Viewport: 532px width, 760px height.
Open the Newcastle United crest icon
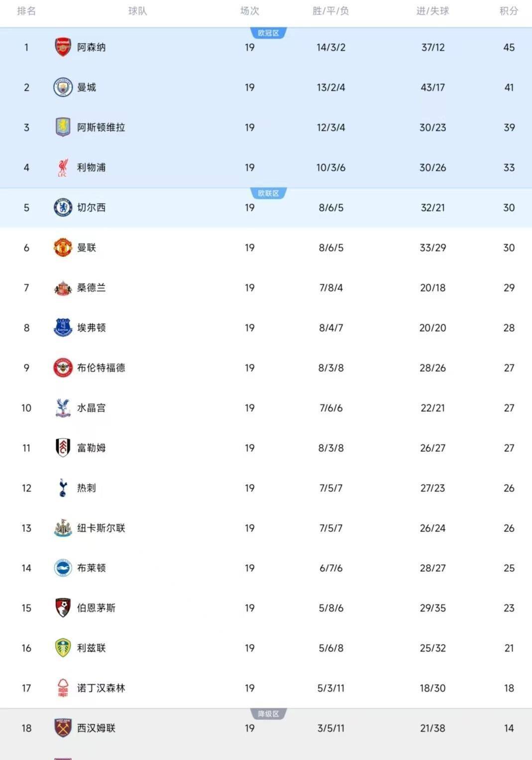coord(63,528)
